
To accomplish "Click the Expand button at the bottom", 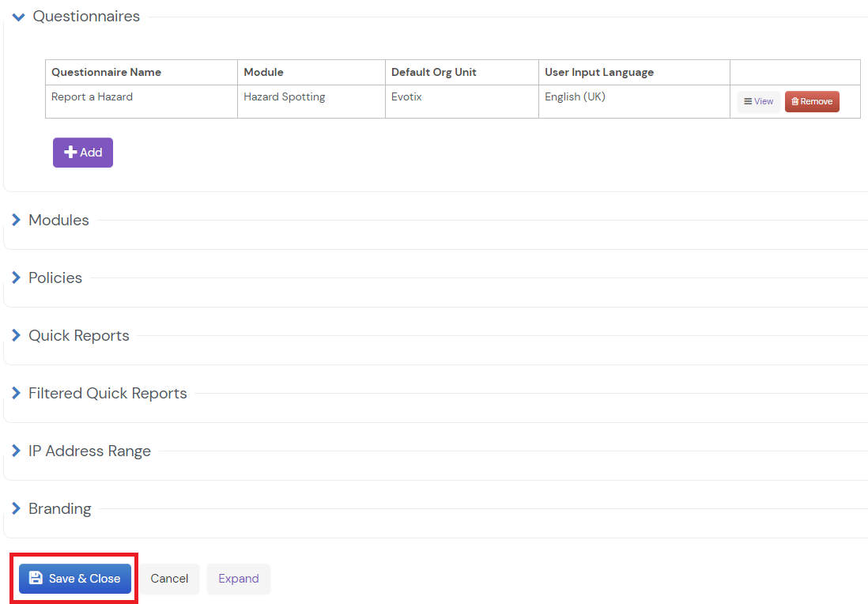I will [239, 579].
